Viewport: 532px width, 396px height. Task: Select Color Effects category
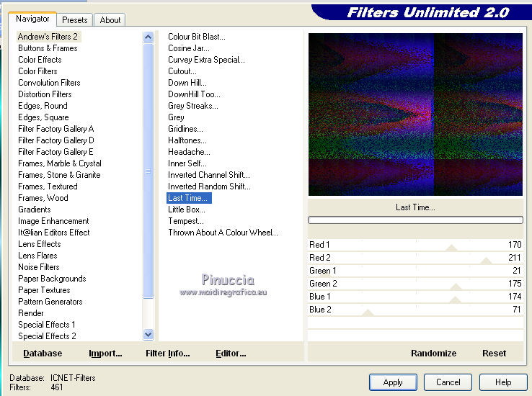coord(40,60)
